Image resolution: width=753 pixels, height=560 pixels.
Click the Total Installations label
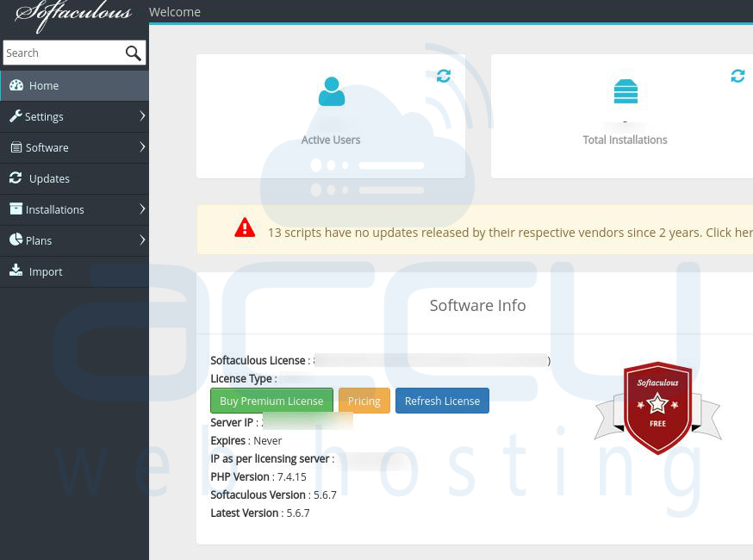625,140
